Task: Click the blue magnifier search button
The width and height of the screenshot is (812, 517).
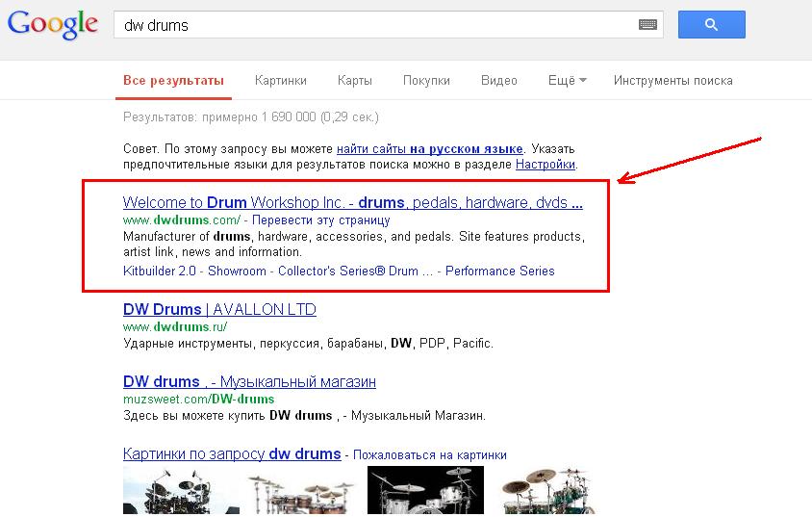Action: (x=712, y=24)
